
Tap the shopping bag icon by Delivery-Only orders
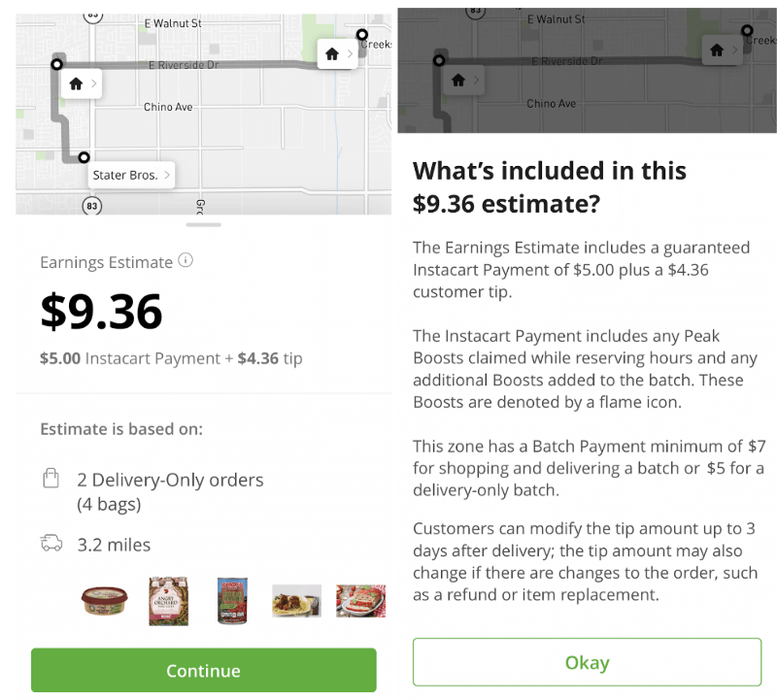pyautogui.click(x=51, y=480)
